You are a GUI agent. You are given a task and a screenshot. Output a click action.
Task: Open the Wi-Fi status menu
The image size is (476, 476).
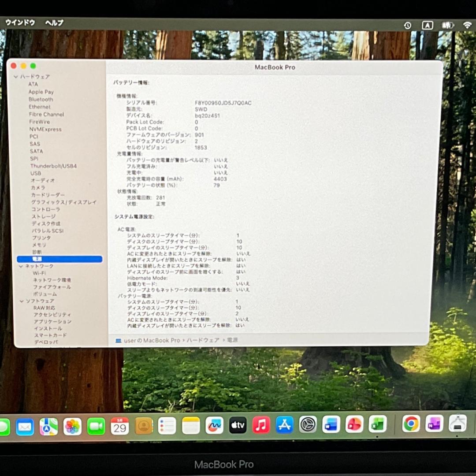(468, 25)
